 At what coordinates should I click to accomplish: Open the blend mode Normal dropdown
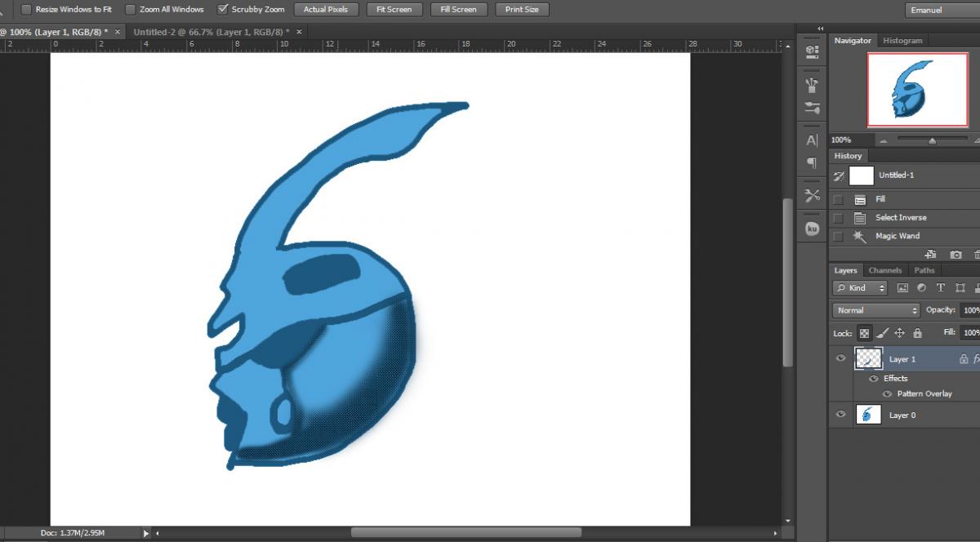(876, 310)
